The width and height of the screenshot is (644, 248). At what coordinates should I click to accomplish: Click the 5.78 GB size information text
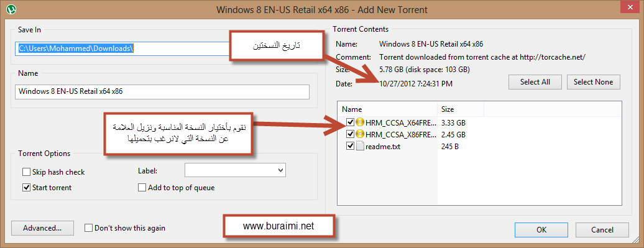pos(425,70)
